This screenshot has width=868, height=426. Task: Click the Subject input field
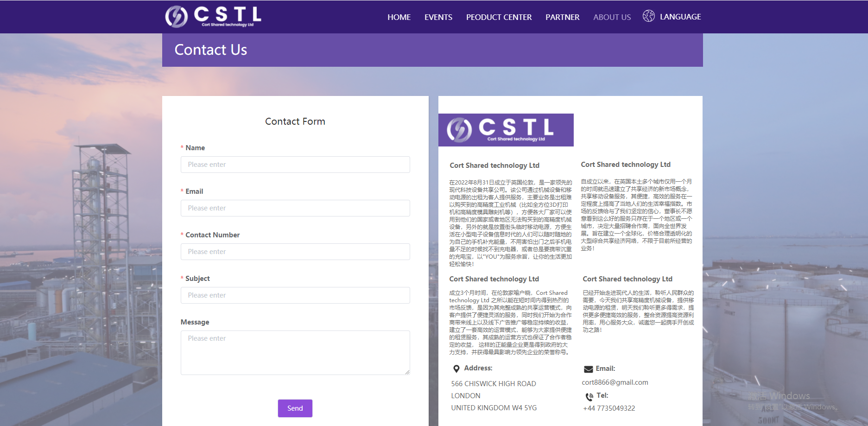click(x=295, y=295)
